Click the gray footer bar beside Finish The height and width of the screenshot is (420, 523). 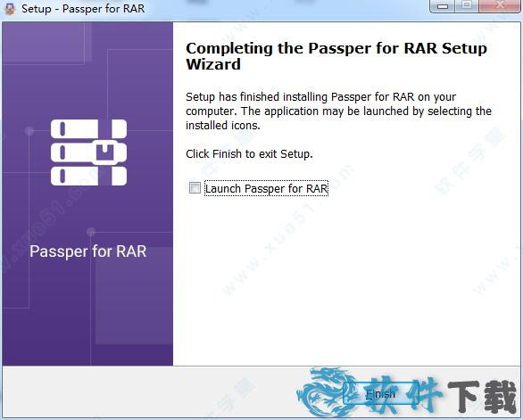point(150,391)
